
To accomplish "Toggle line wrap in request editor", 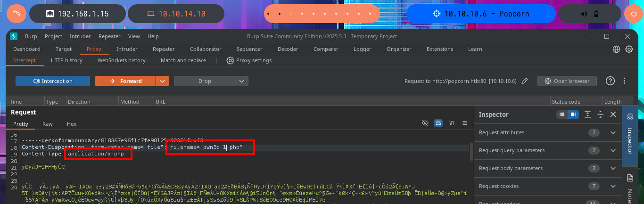I will click(438, 123).
